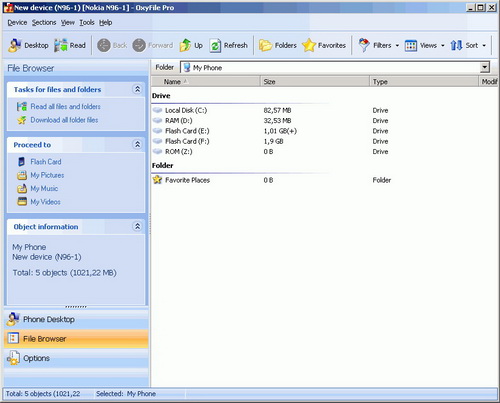Click the Flash Card phone icon
The height and width of the screenshot is (403, 500).
(x=22, y=162)
